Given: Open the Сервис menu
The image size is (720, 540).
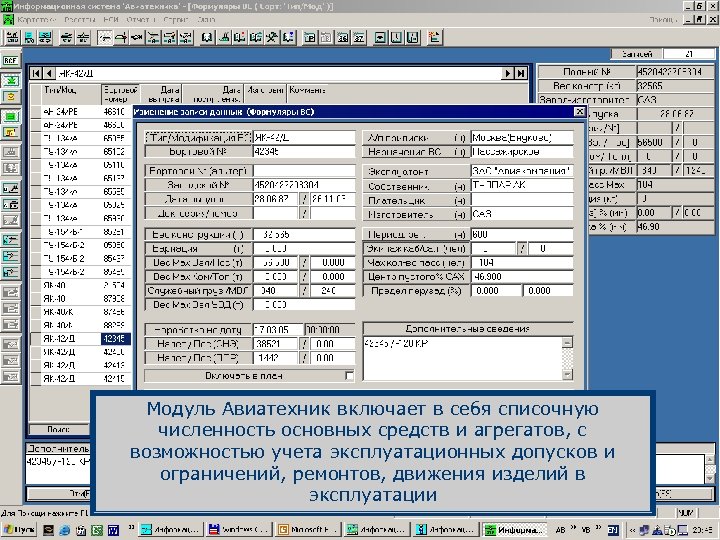Looking at the screenshot, I should 176,20.
